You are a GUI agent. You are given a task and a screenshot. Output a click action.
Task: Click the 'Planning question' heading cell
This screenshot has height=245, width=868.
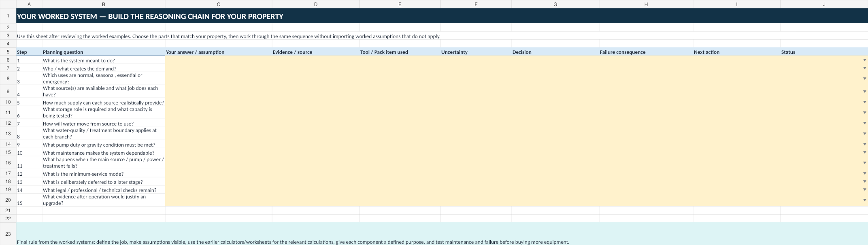coord(104,52)
